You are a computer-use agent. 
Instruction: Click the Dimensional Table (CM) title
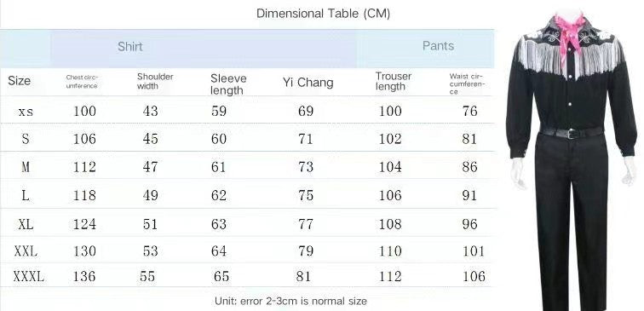(323, 13)
